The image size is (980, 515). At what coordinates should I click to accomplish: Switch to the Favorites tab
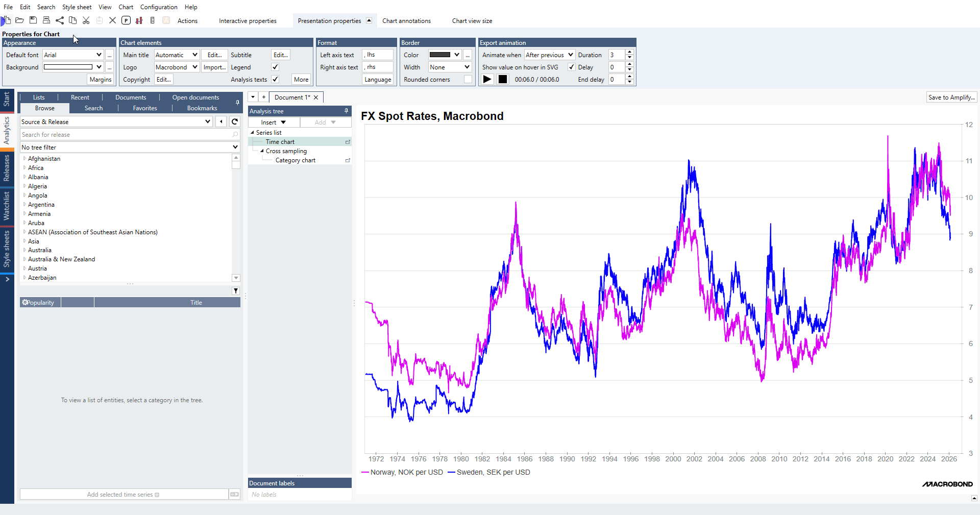point(145,108)
